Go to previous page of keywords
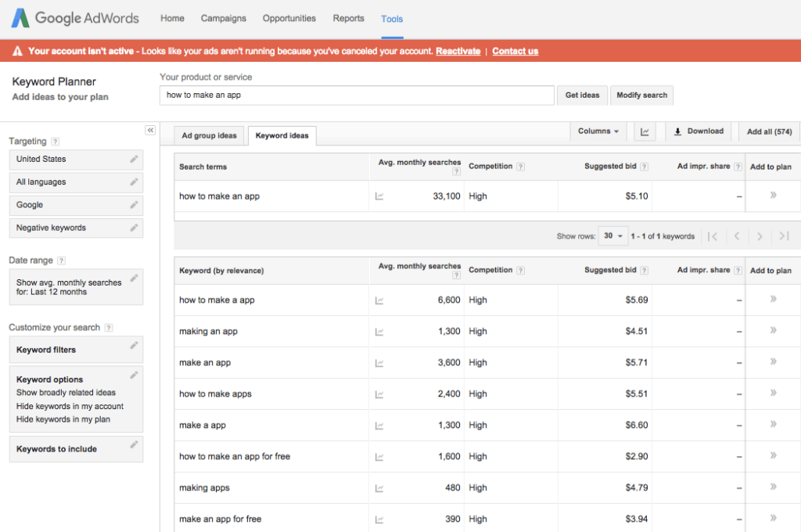Image resolution: width=801 pixels, height=532 pixels. 737,236
